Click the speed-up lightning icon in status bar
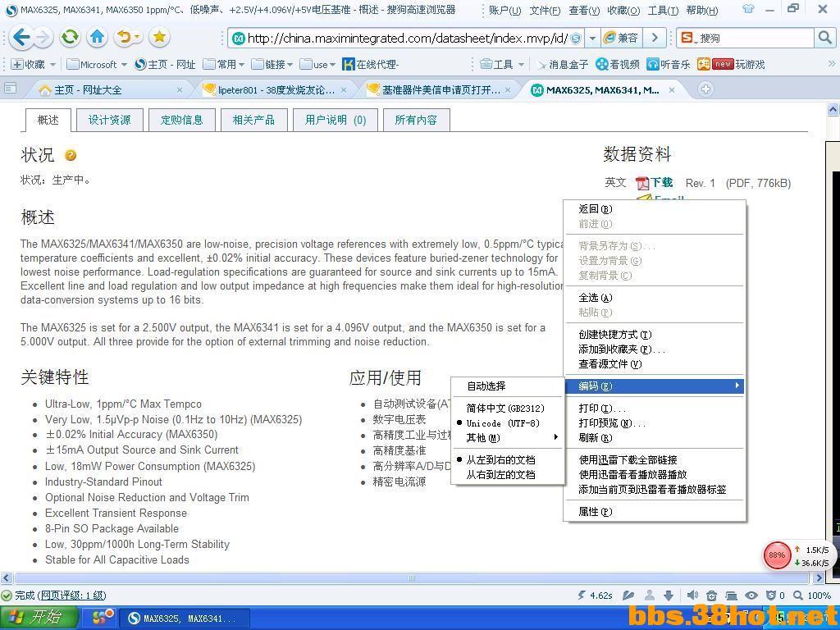Viewport: 840px width, 630px height. 582,596
